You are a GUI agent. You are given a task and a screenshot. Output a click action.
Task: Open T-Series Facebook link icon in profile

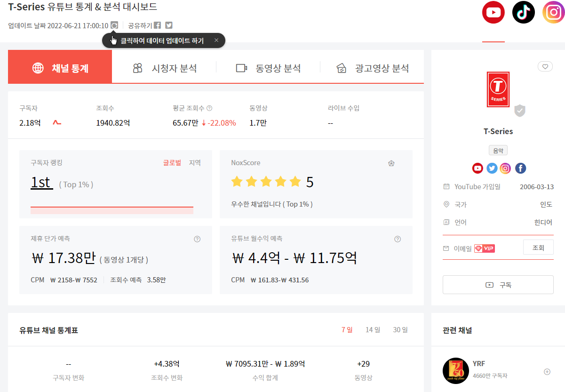[x=520, y=168]
